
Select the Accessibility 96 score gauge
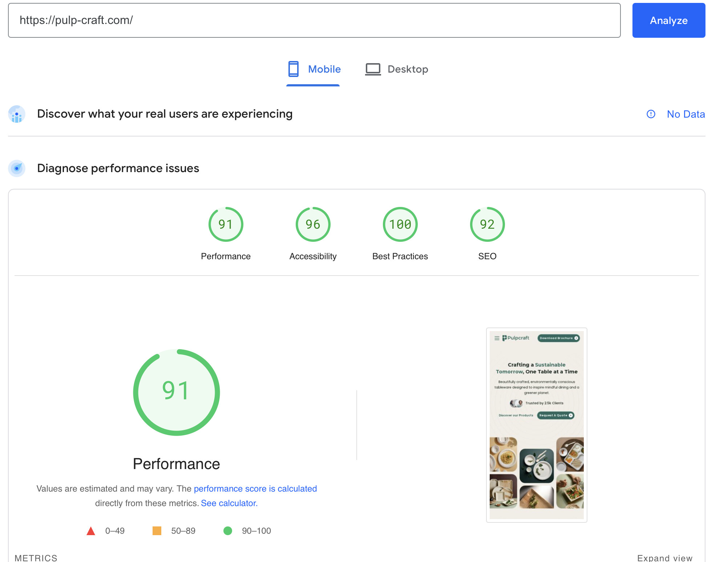[313, 224]
